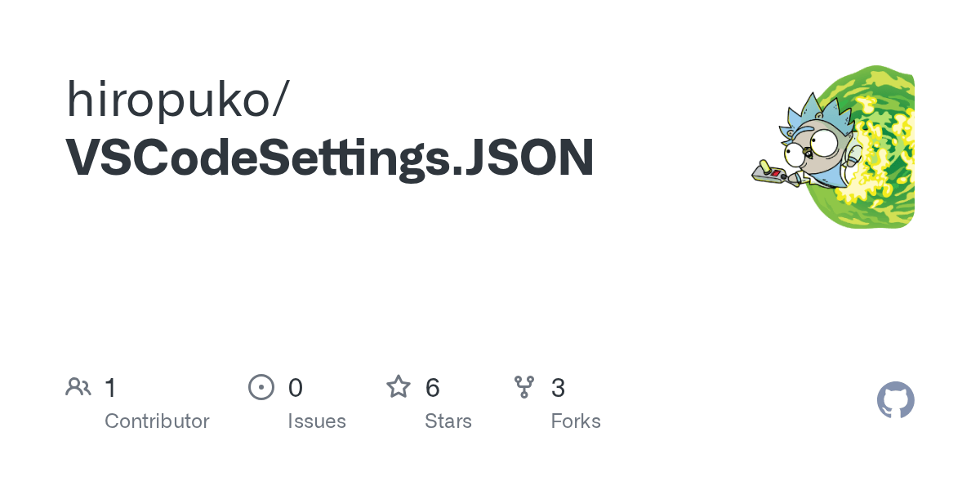
Task: Select the Stars label
Action: 448,421
